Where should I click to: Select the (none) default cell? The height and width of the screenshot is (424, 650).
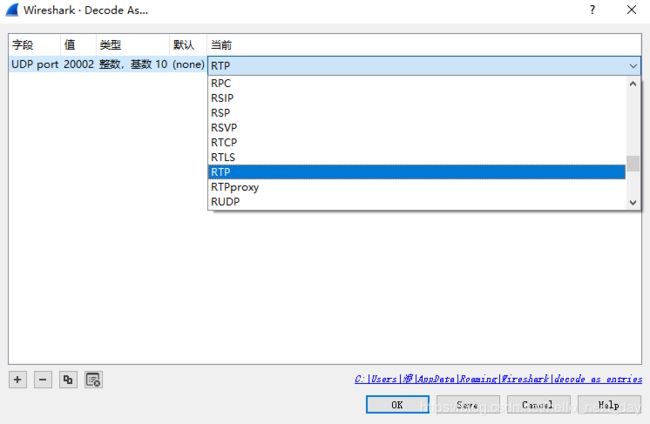[189, 64]
